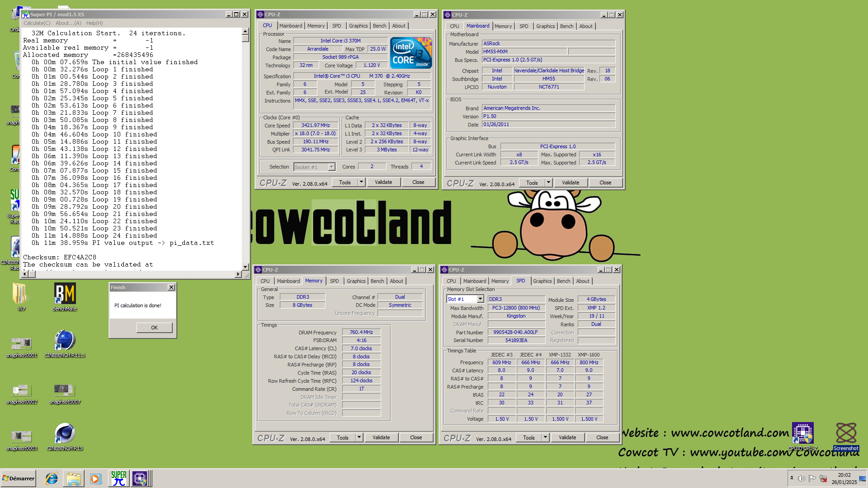Click the Super PI title bar icon
Image resolution: width=868 pixels, height=488 pixels.
[26, 14]
